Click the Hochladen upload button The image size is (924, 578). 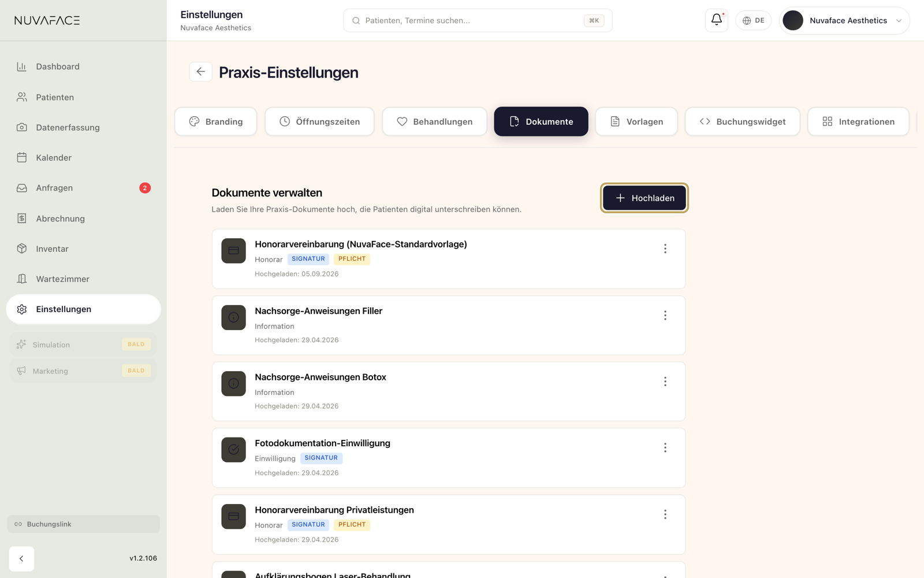tap(644, 198)
